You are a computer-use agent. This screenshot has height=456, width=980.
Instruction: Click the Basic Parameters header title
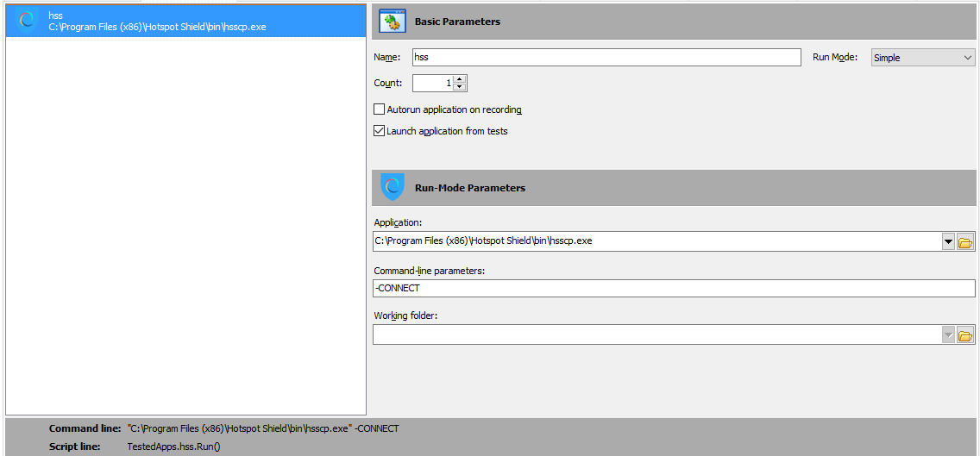coord(457,22)
